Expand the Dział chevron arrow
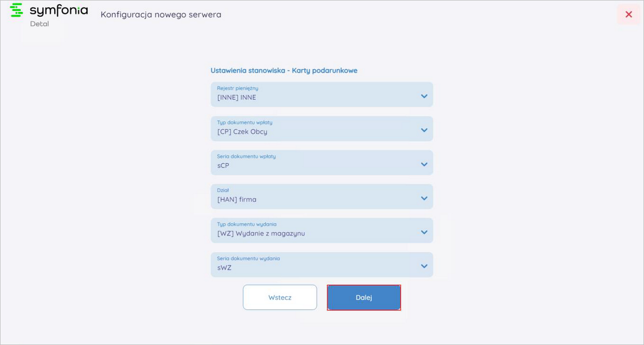Image resolution: width=644 pixels, height=345 pixels. (x=424, y=199)
